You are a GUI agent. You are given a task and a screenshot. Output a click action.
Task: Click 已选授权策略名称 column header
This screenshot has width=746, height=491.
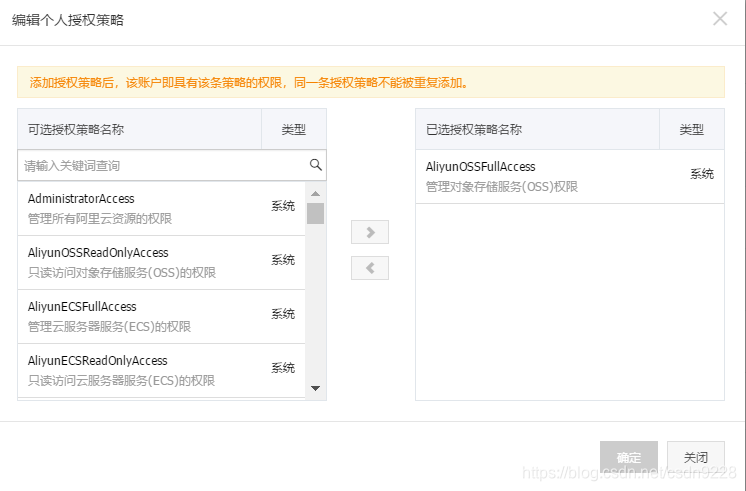(x=538, y=129)
